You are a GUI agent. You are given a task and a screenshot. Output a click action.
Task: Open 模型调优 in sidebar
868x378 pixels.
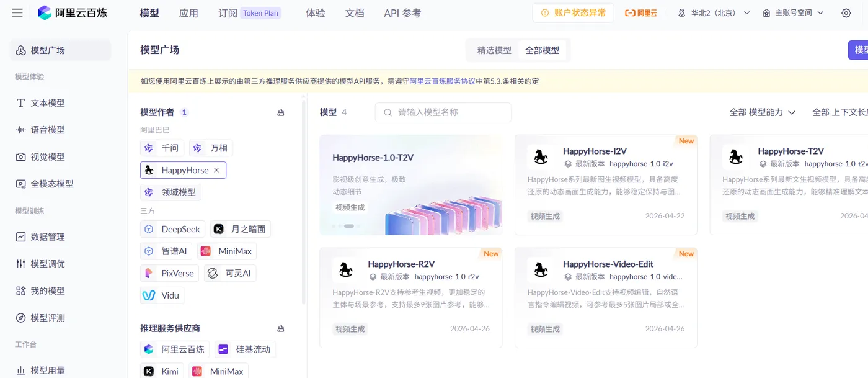[x=60, y=264]
